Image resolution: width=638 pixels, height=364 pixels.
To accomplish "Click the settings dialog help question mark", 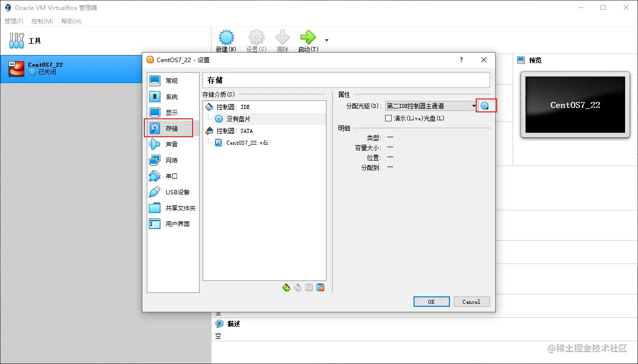I will point(461,60).
